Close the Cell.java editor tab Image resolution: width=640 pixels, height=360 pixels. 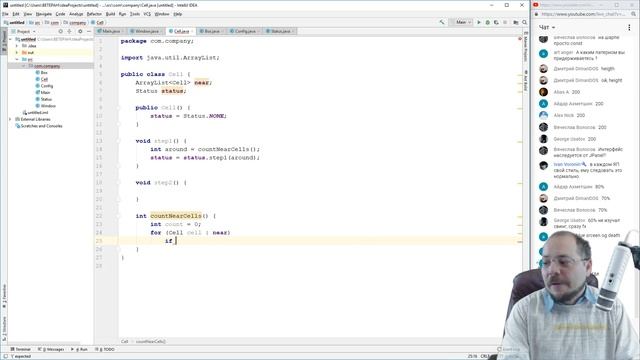pos(192,31)
